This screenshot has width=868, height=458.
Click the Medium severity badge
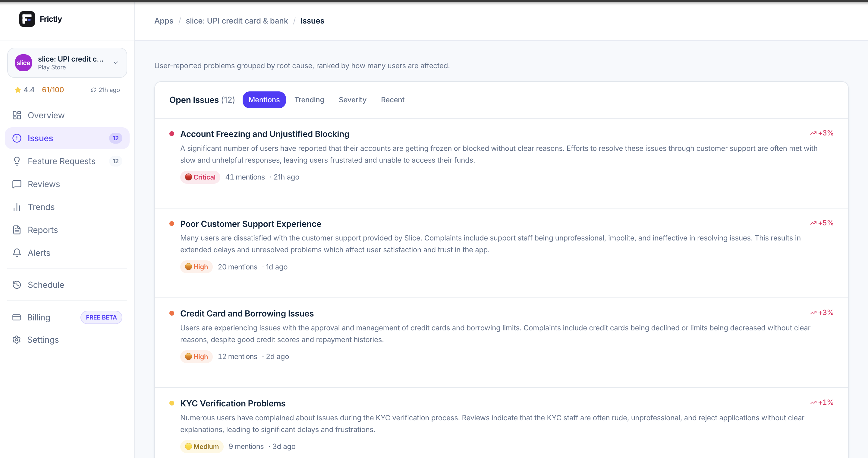click(x=202, y=447)
